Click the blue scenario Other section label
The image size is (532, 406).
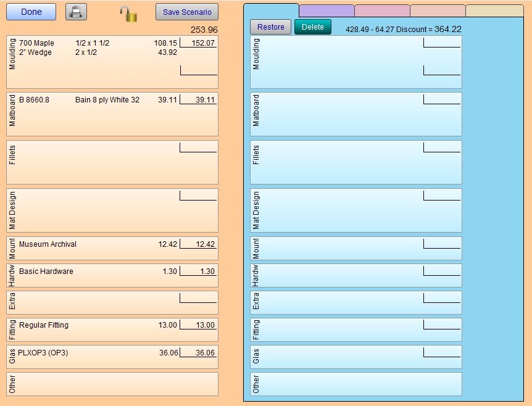(x=256, y=384)
